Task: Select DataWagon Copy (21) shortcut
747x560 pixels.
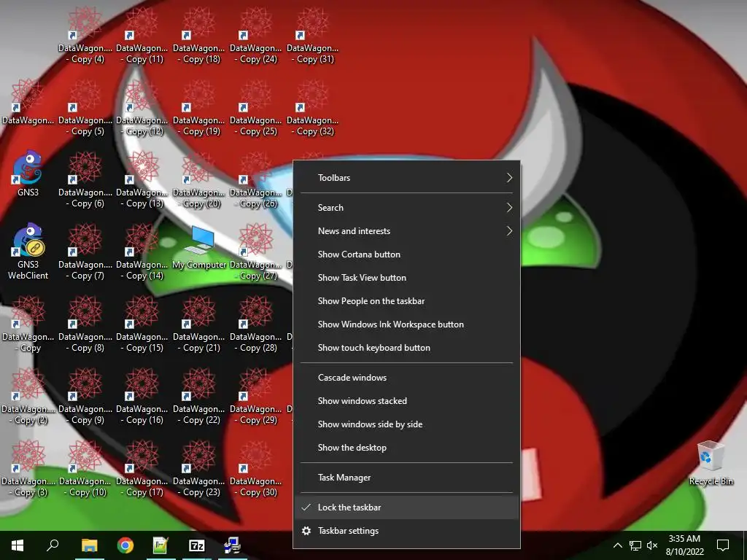Action: (x=198, y=324)
